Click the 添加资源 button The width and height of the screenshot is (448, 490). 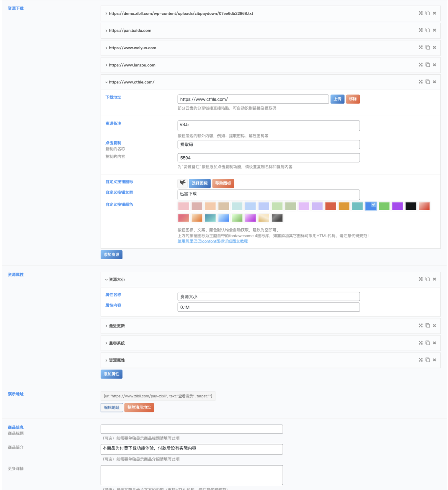click(x=111, y=255)
